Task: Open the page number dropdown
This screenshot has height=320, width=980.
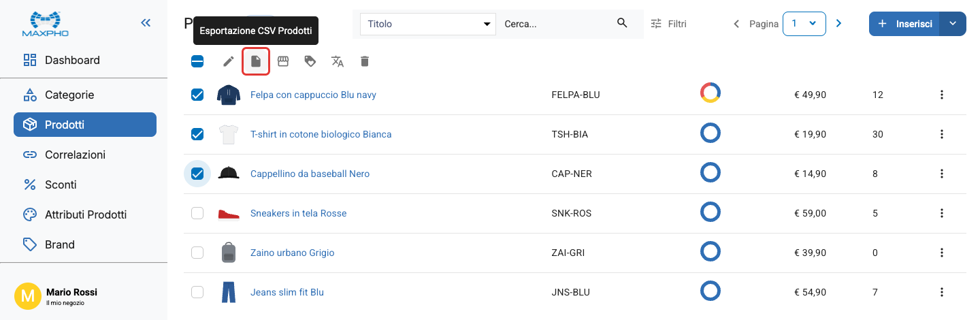Action: [x=804, y=23]
